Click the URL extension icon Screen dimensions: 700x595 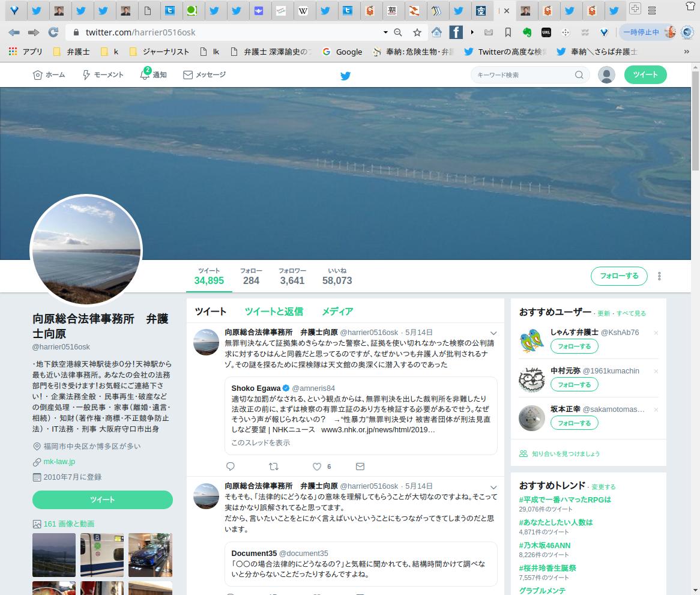[546, 32]
